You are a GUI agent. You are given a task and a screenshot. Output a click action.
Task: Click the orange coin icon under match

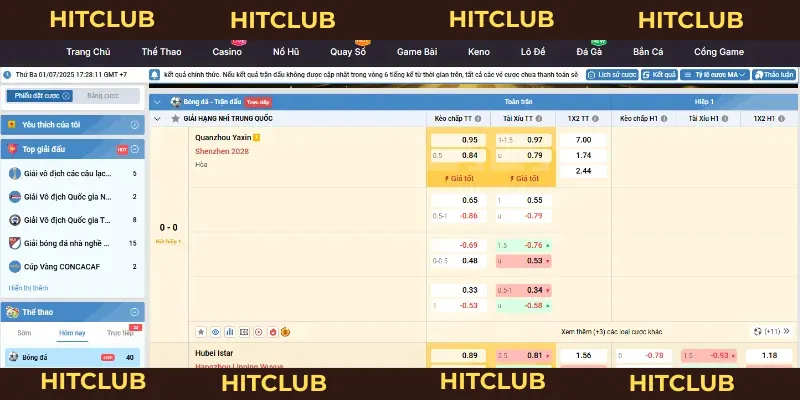(286, 332)
